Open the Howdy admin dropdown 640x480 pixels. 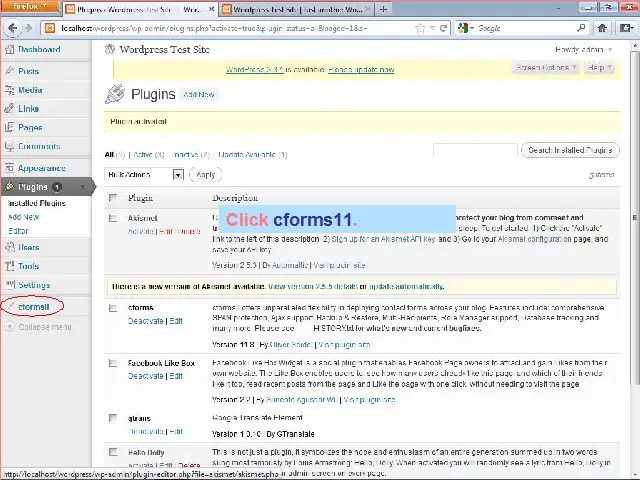tap(584, 50)
